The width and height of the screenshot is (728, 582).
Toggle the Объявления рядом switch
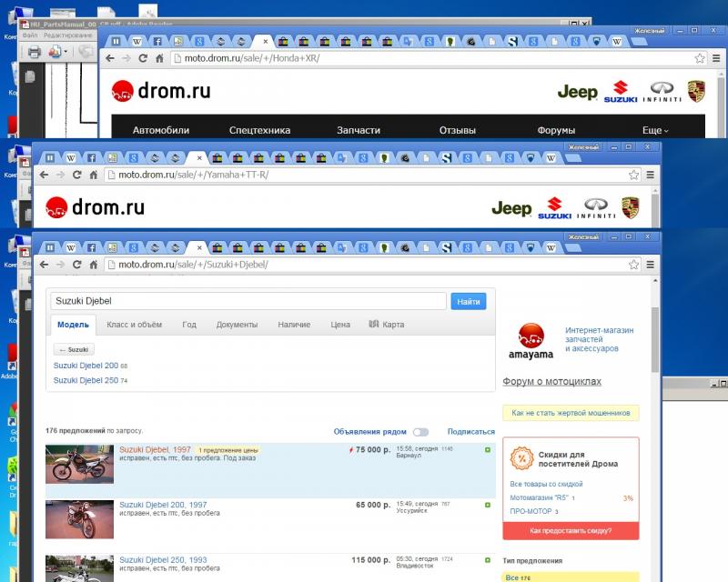tap(420, 432)
